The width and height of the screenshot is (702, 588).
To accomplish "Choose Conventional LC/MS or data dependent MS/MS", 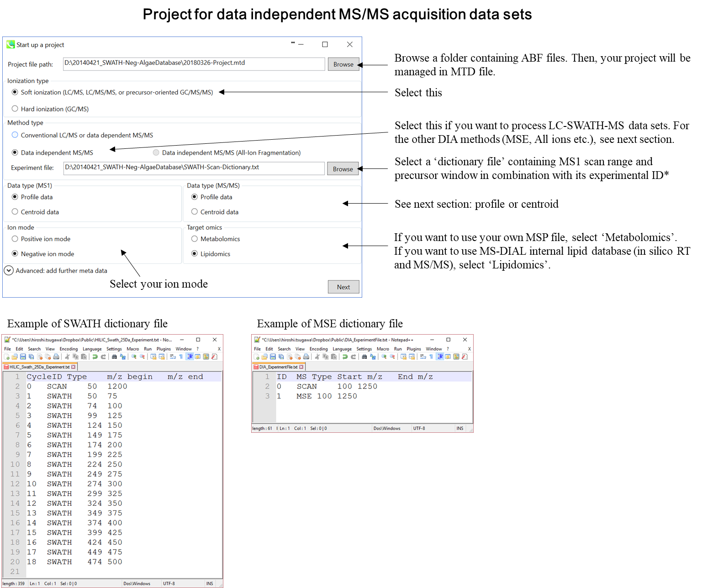I will click(x=15, y=135).
